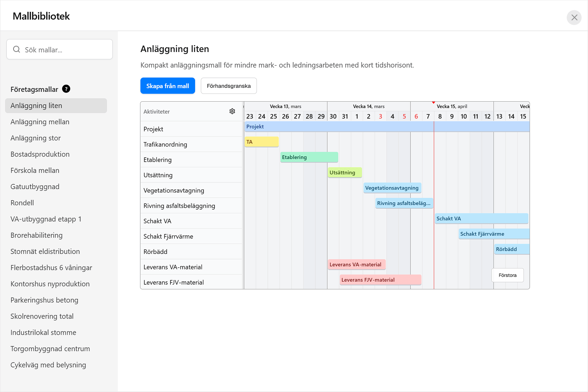Open Förhandsgranska preview

point(229,86)
